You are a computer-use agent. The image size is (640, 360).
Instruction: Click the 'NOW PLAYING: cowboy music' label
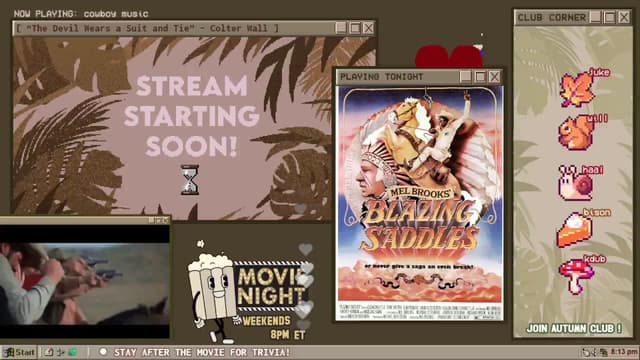(81, 14)
